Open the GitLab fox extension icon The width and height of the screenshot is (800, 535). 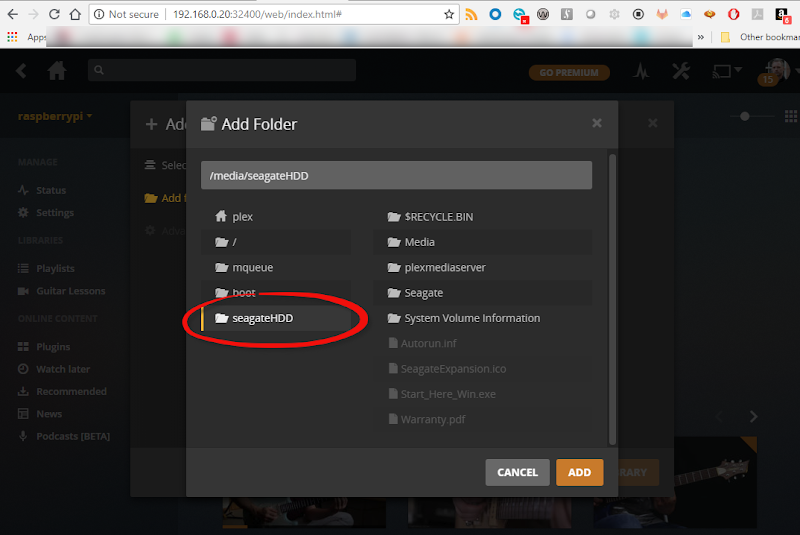click(662, 14)
